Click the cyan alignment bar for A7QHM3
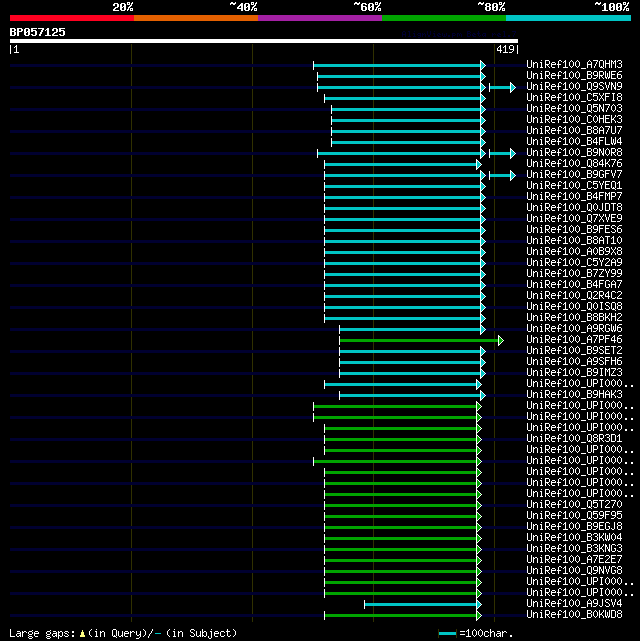The height and width of the screenshot is (641, 640). pos(399,65)
